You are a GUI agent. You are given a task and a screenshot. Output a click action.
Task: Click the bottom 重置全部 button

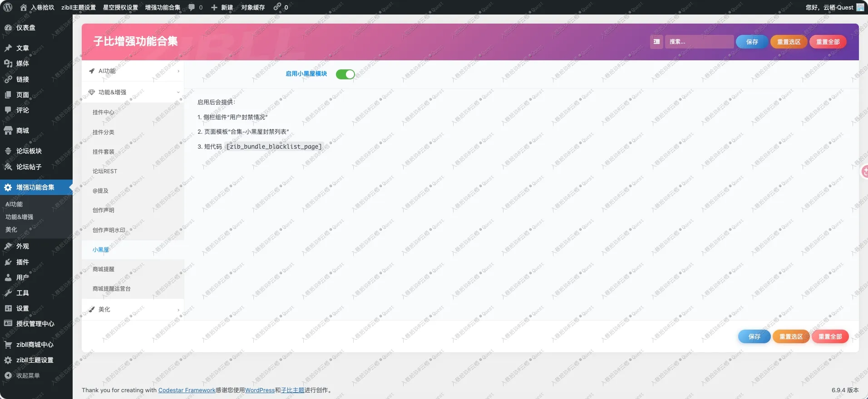[x=830, y=336]
